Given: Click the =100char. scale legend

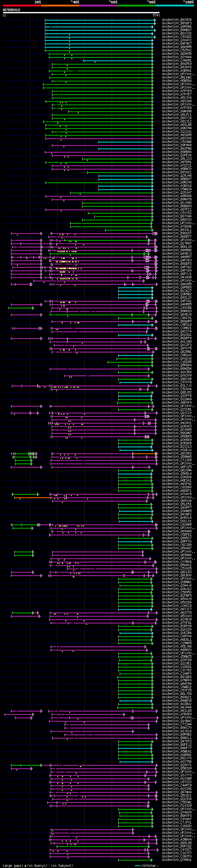Looking at the screenshot, I should (147, 865).
